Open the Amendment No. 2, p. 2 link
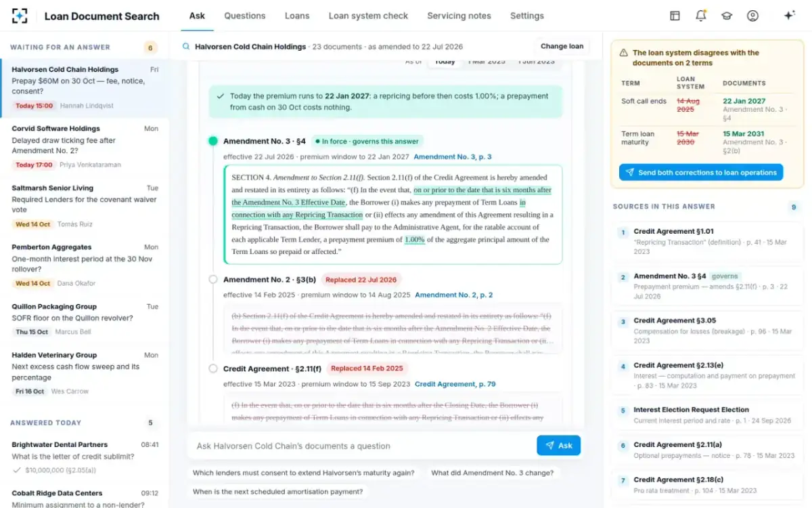 click(454, 295)
